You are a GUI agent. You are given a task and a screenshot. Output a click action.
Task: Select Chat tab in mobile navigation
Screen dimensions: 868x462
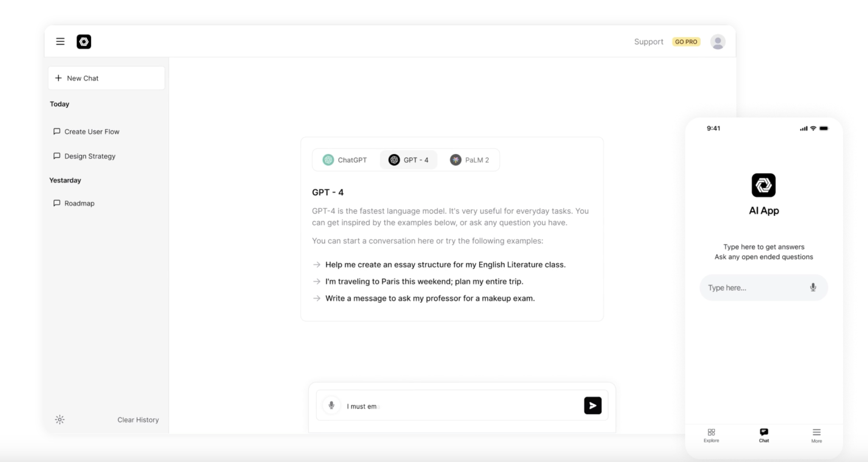point(764,434)
